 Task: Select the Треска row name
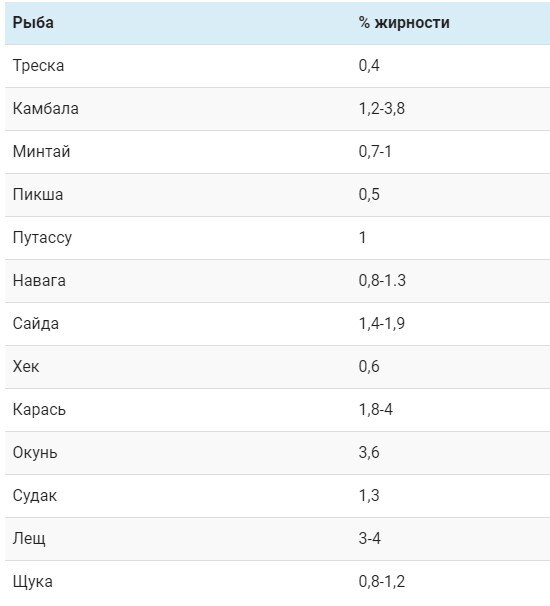tap(38, 65)
